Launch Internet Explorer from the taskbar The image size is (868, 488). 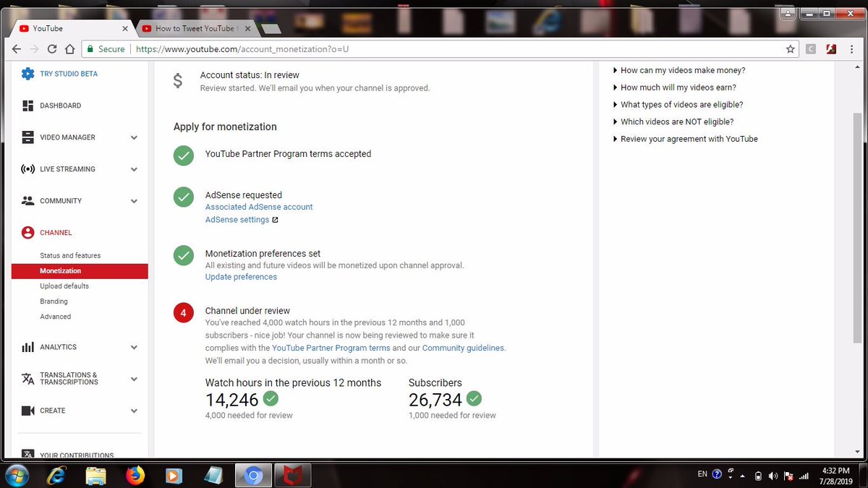pos(57,476)
